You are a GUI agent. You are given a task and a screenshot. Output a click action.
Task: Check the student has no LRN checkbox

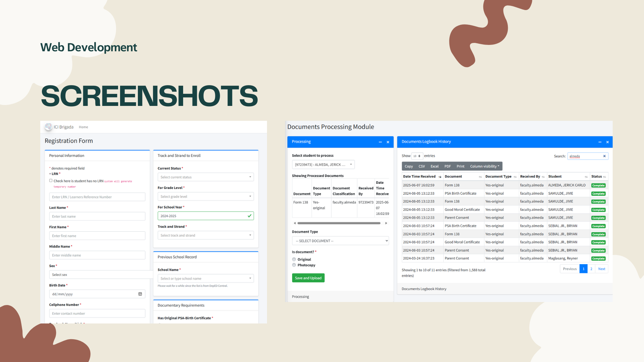pyautogui.click(x=51, y=180)
